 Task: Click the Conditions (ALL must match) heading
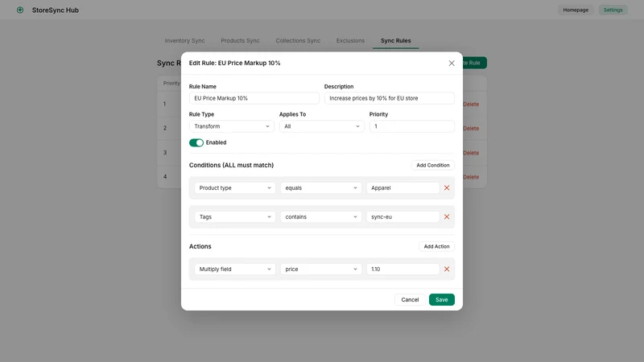pos(231,165)
